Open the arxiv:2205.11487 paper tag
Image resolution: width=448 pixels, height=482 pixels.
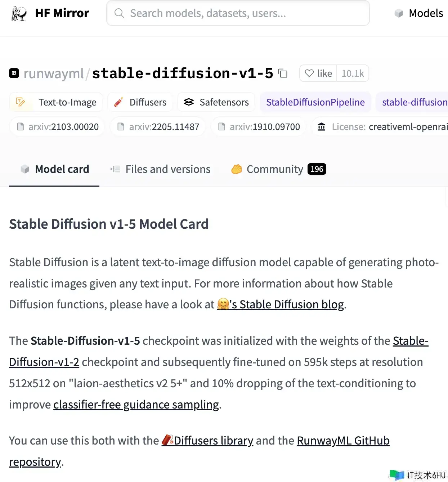tap(158, 127)
